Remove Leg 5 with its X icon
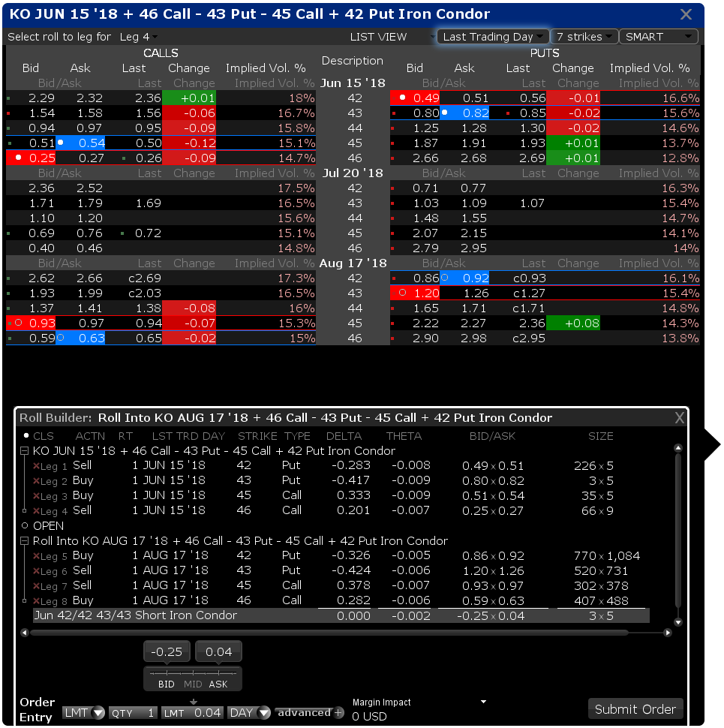 click(x=36, y=556)
